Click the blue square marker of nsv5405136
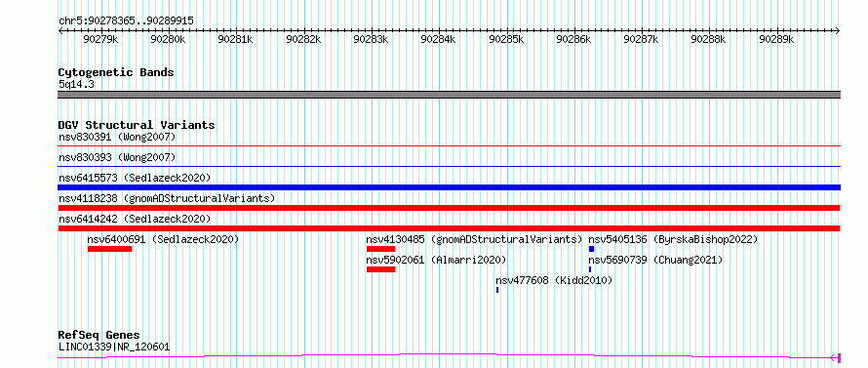Image resolution: width=868 pixels, height=368 pixels. coord(591,249)
